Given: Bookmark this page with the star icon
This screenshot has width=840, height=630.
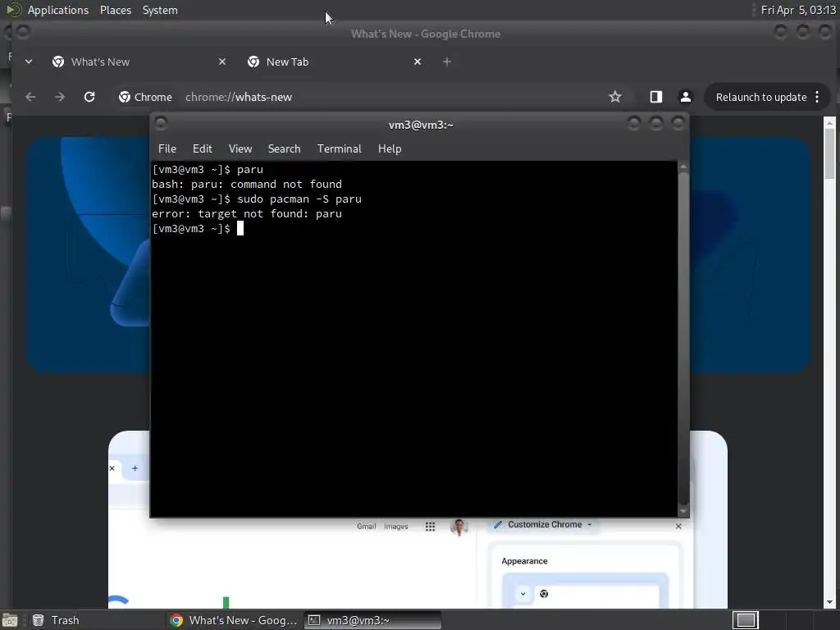Looking at the screenshot, I should 615,97.
